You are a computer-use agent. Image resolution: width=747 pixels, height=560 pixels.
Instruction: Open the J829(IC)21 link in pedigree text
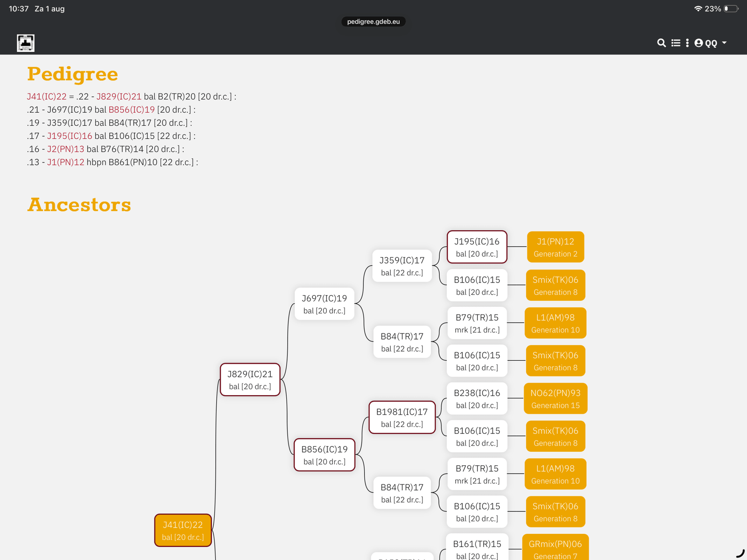119,97
